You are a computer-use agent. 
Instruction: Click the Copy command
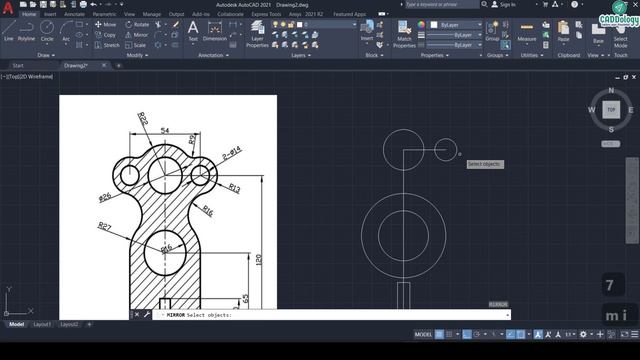point(105,35)
